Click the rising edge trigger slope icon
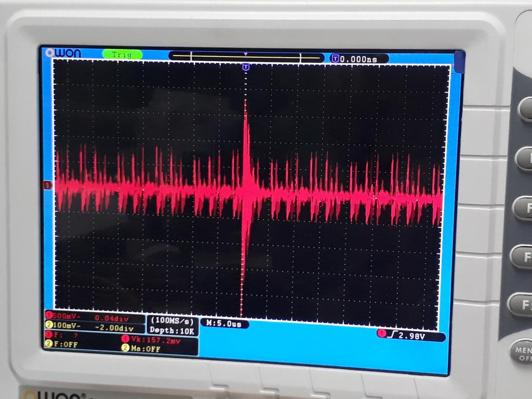This screenshot has height=399, width=532. point(393,335)
